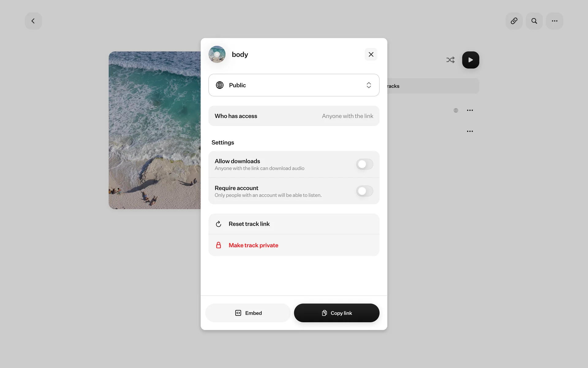The image size is (588, 368).
Task: Close the share dialog
Action: coord(371,54)
